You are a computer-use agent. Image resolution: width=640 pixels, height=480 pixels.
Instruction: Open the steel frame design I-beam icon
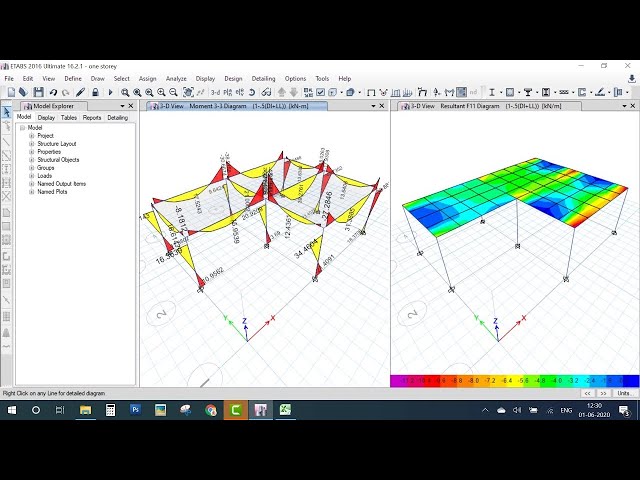click(x=492, y=93)
